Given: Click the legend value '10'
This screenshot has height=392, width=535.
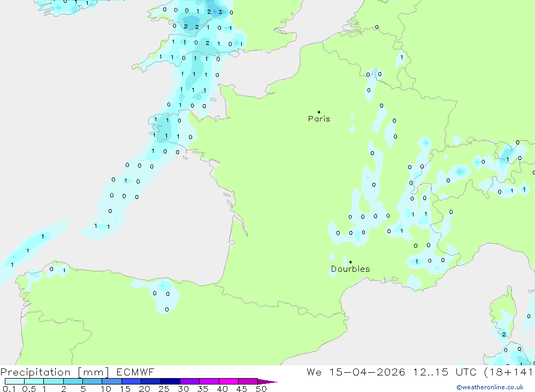Looking at the screenshot, I should point(106,389).
